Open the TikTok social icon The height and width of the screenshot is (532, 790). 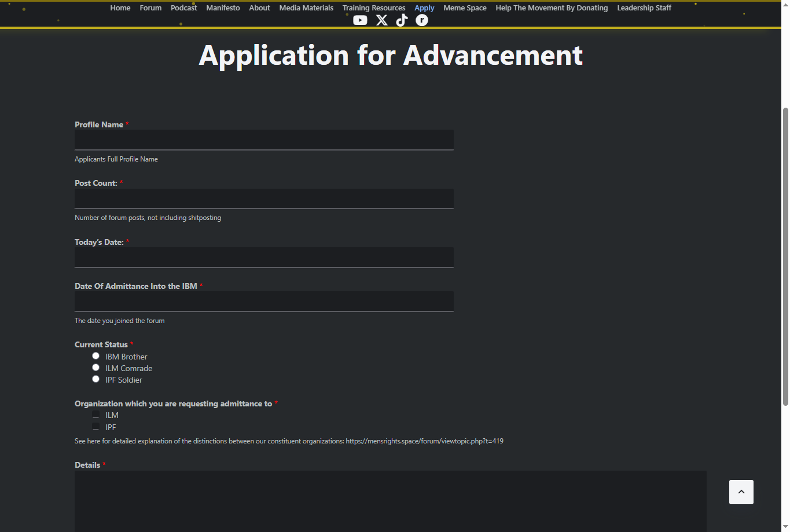[402, 20]
